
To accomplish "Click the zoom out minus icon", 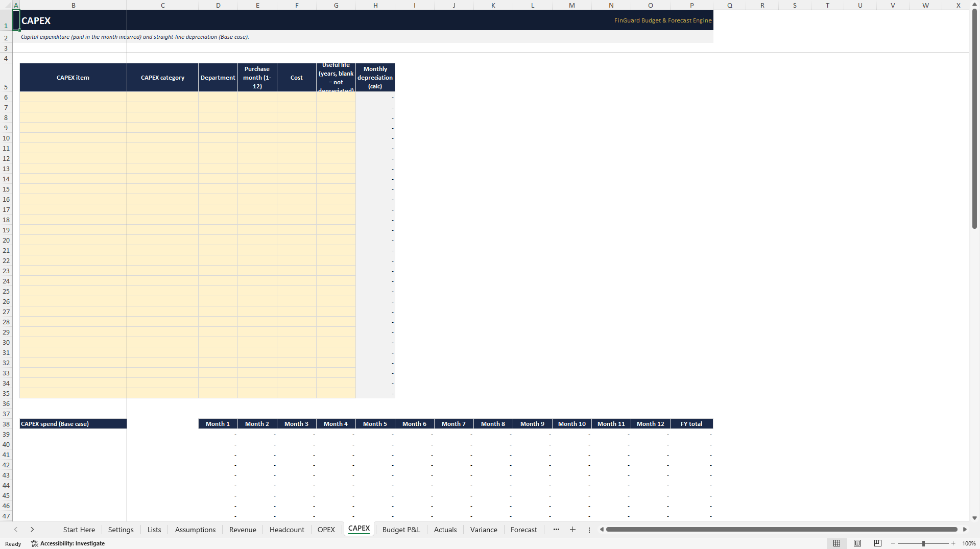I will click(x=893, y=543).
